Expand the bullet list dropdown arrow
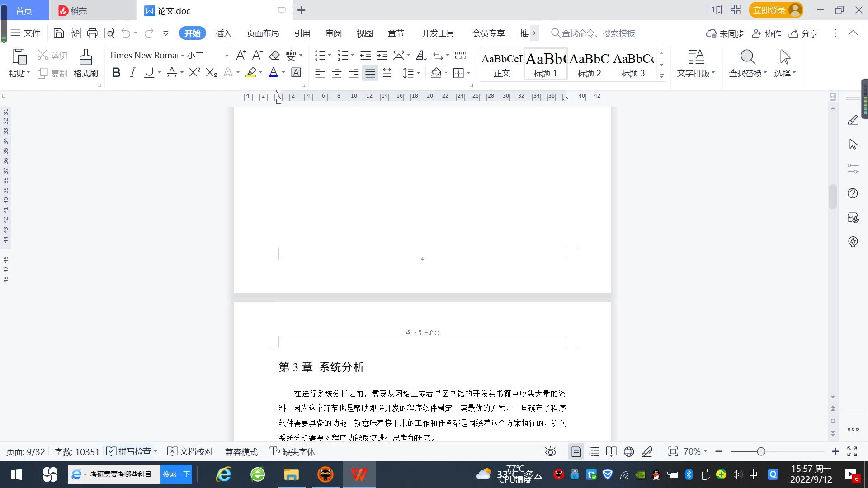Screen dimensions: 868x488 pos(330,55)
